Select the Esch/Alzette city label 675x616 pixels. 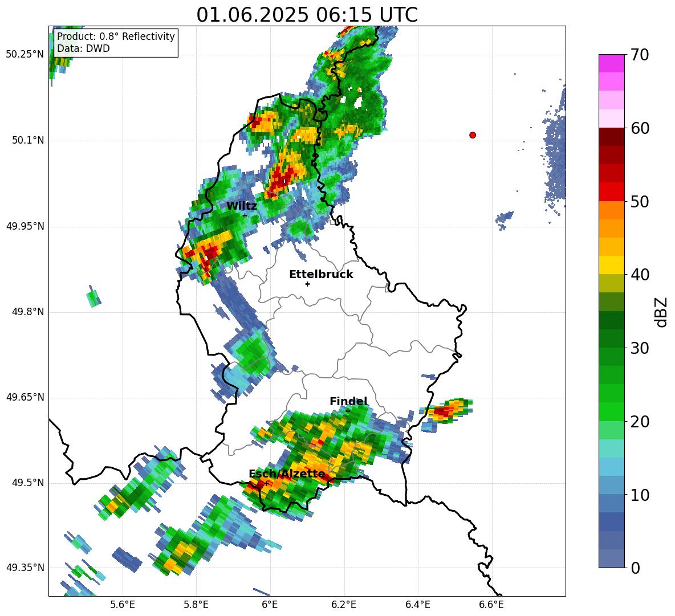[x=287, y=474]
